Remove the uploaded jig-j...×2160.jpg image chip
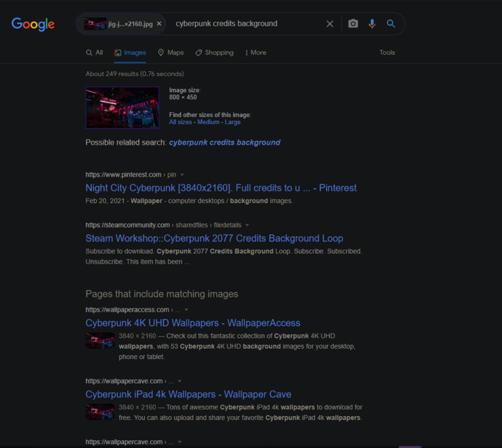The image size is (502, 448). pyautogui.click(x=159, y=24)
